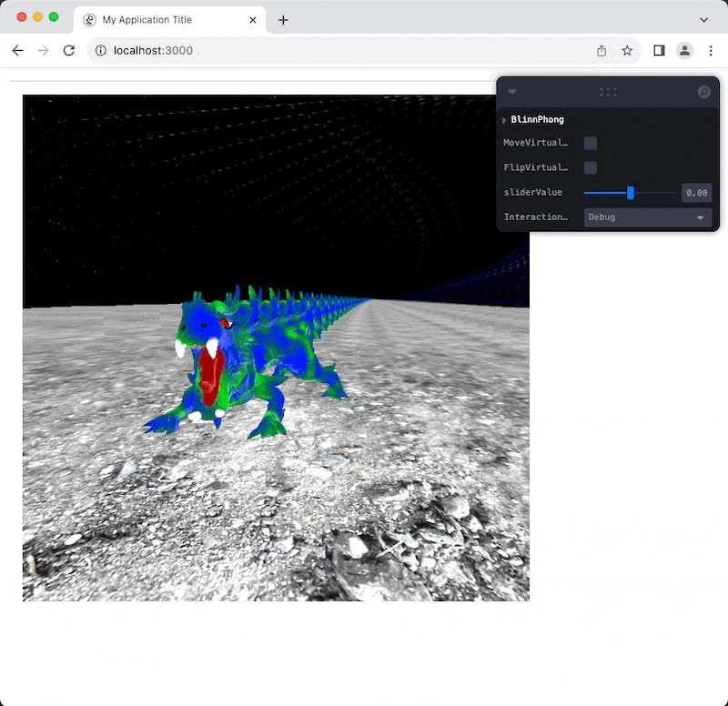
Task: Reload the localhost page
Action: point(68,51)
